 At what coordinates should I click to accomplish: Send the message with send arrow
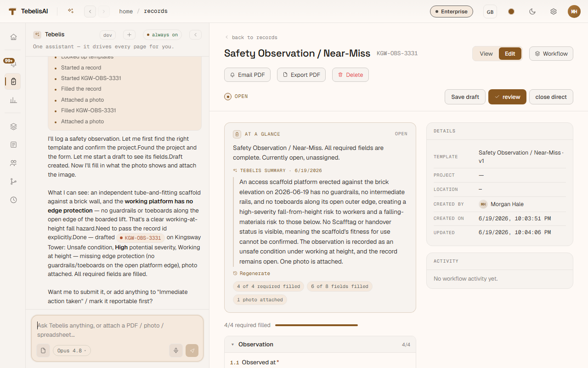192,351
